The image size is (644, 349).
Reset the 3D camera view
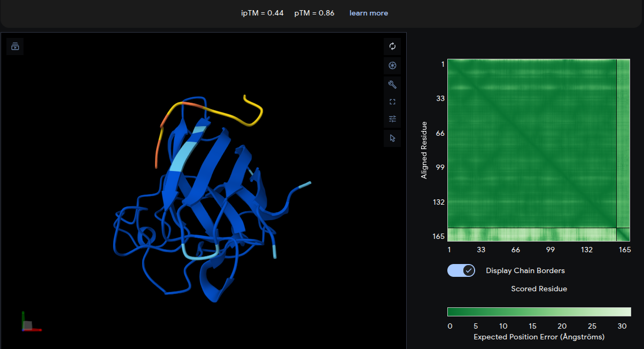(392, 46)
